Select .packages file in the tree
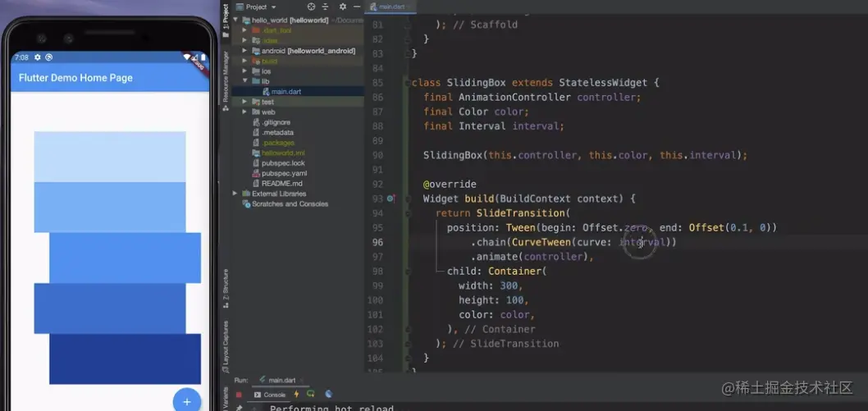 pyautogui.click(x=278, y=143)
